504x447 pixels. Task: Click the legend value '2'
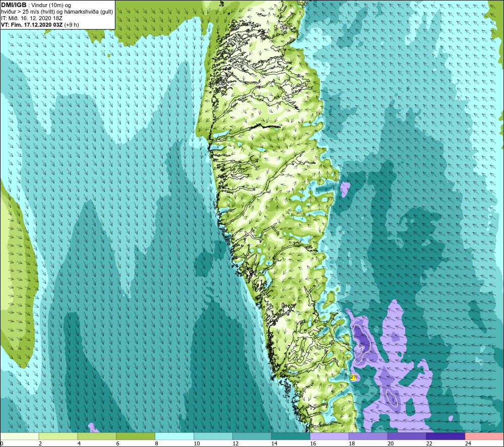pos(40,443)
